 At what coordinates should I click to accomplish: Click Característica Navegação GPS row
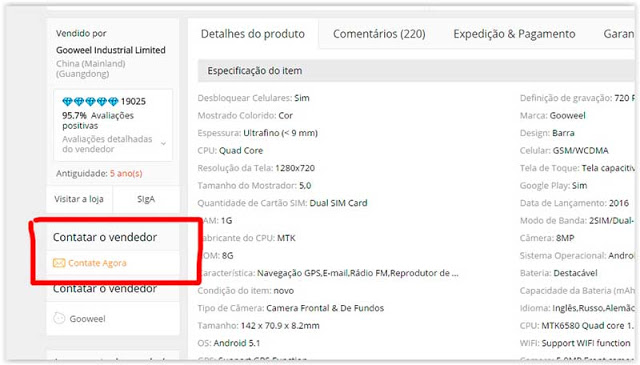click(330, 273)
